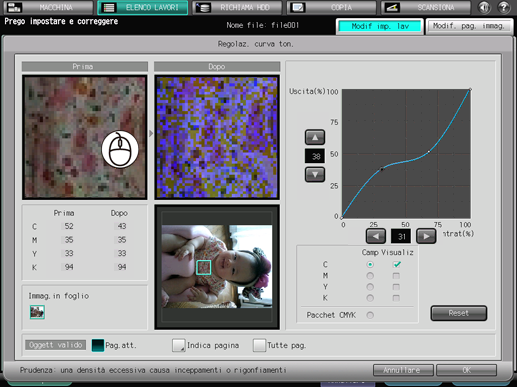This screenshot has width=517, height=387.
Task: Switch to Modif. pag. immag. tab
Action: [469, 26]
